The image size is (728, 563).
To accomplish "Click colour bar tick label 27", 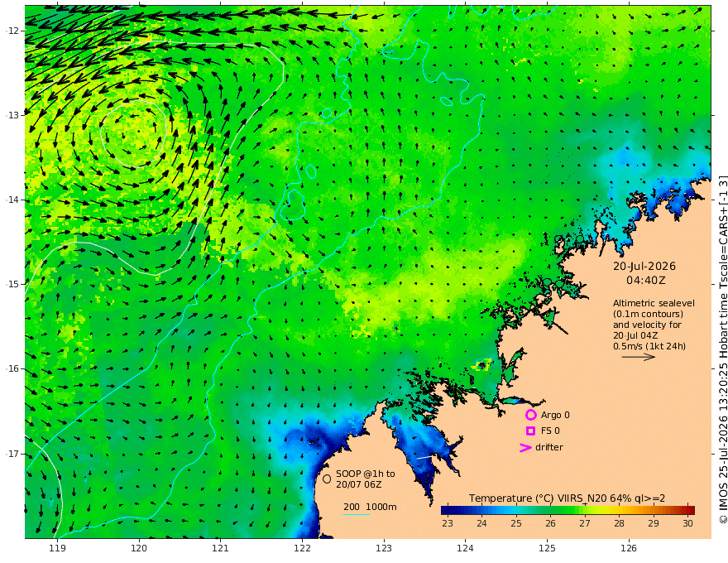I will click(x=585, y=523).
